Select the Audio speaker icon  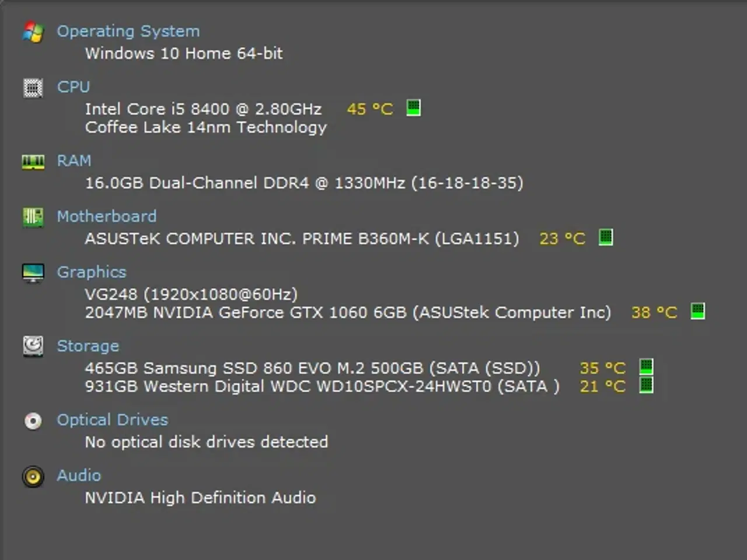click(33, 477)
